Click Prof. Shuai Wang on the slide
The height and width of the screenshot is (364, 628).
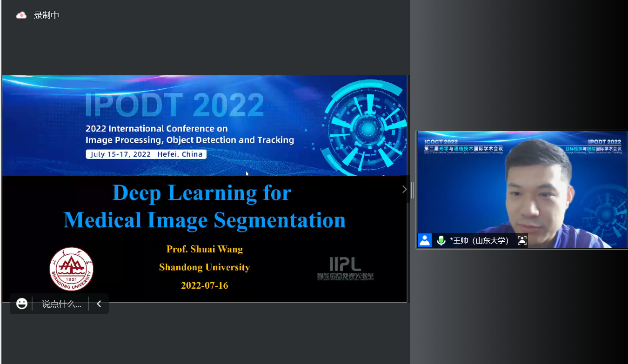pos(205,249)
